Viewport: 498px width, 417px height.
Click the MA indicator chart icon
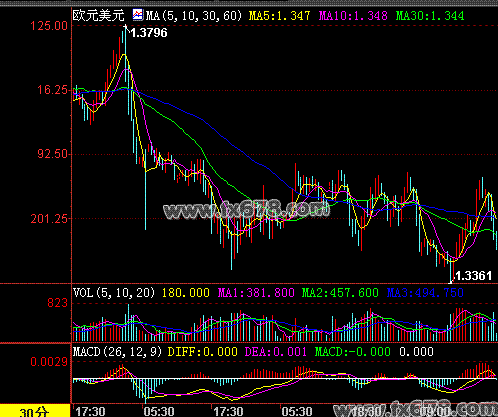coord(138,15)
